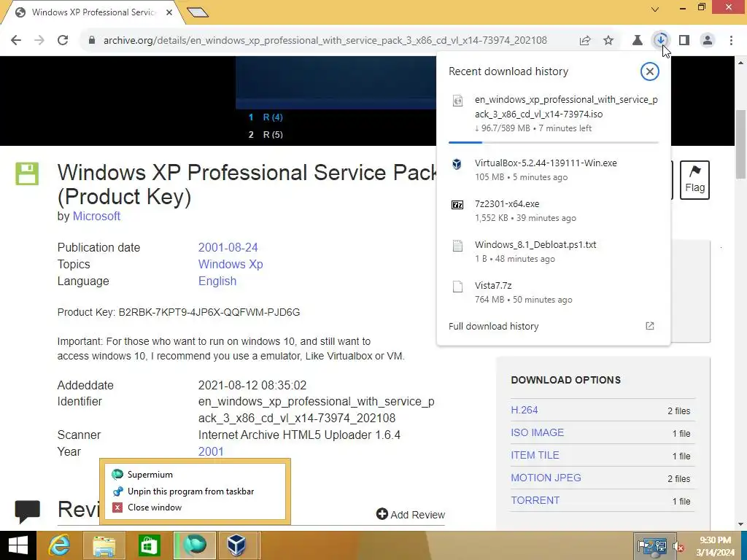Viewport: 747px width, 560px height.
Task: Click the Windows Start button
Action: [x=18, y=545]
